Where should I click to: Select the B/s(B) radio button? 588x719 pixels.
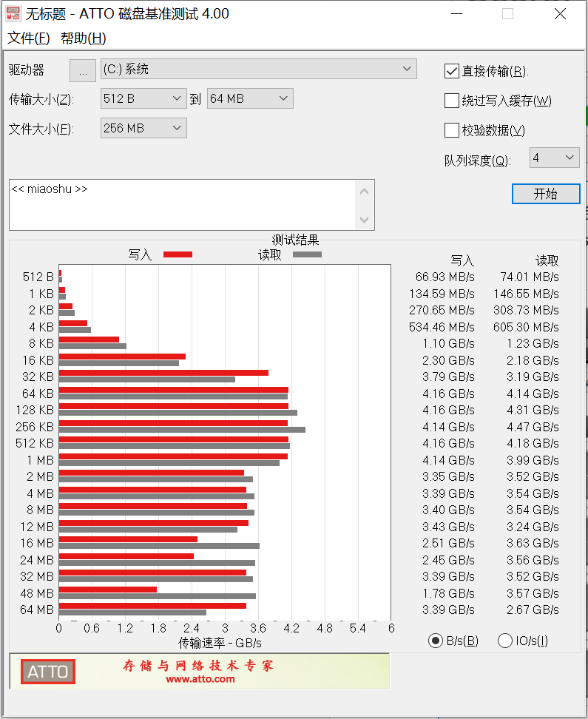(x=435, y=641)
